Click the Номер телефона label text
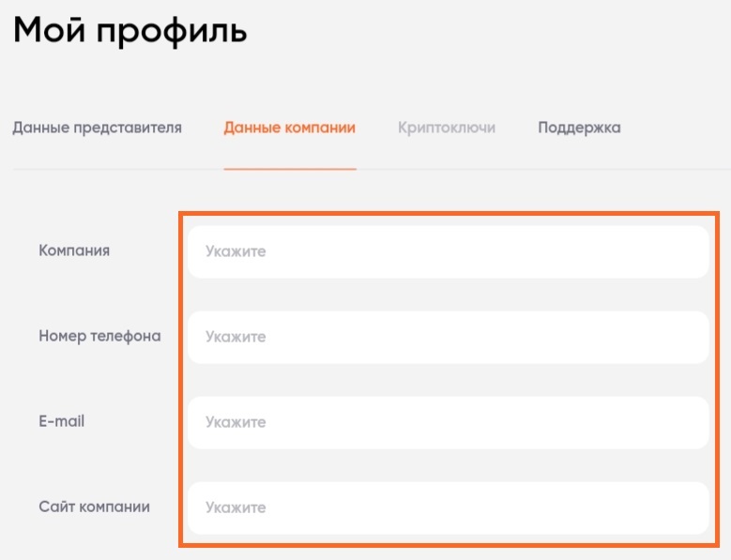The width and height of the screenshot is (731, 560). (x=99, y=337)
